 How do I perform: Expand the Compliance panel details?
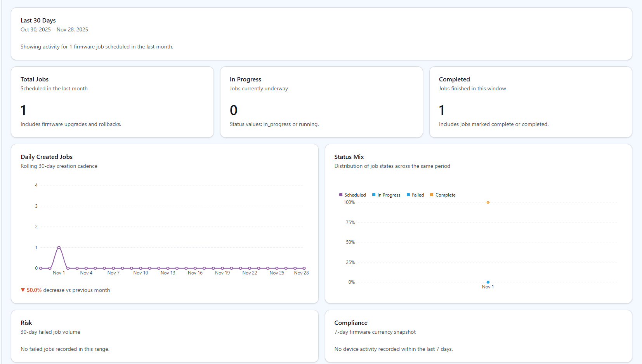pos(351,323)
